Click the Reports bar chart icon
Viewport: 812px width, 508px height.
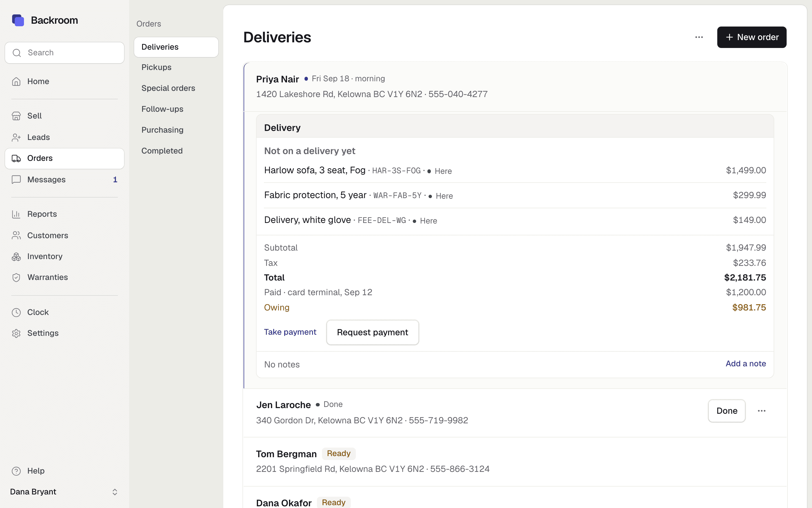click(16, 214)
